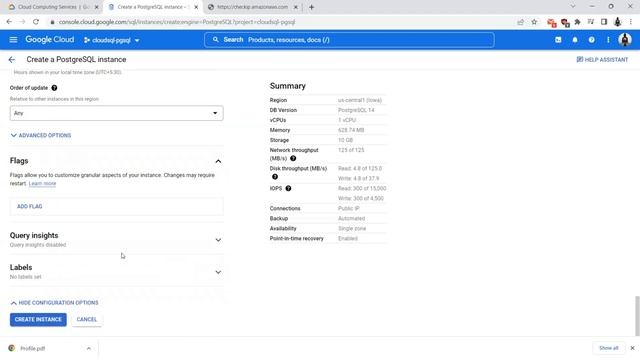
Task: Click the Add Flag button
Action: (x=29, y=206)
